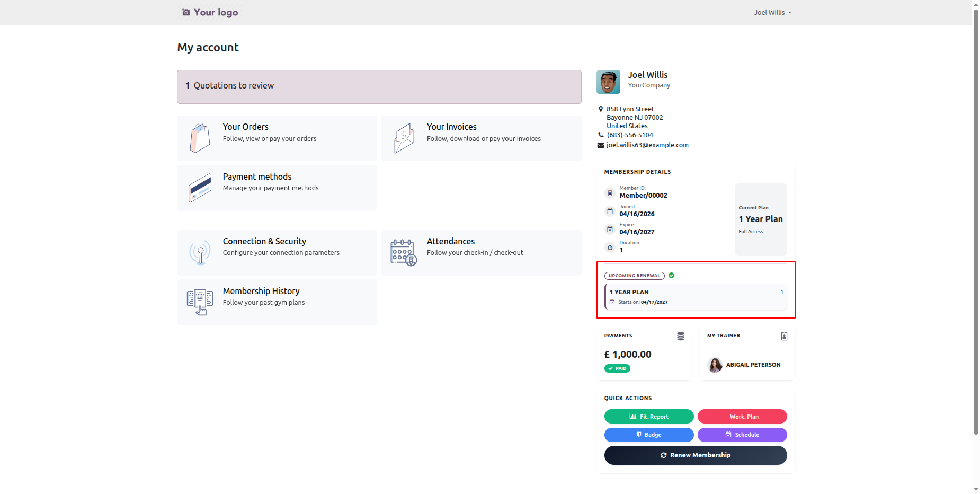This screenshot has width=980, height=494.
Task: Click the calendar icon beside Starts on
Action: point(612,302)
